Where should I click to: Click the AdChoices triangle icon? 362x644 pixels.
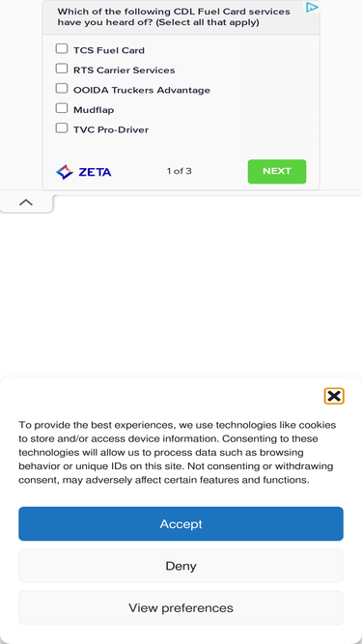[312, 8]
